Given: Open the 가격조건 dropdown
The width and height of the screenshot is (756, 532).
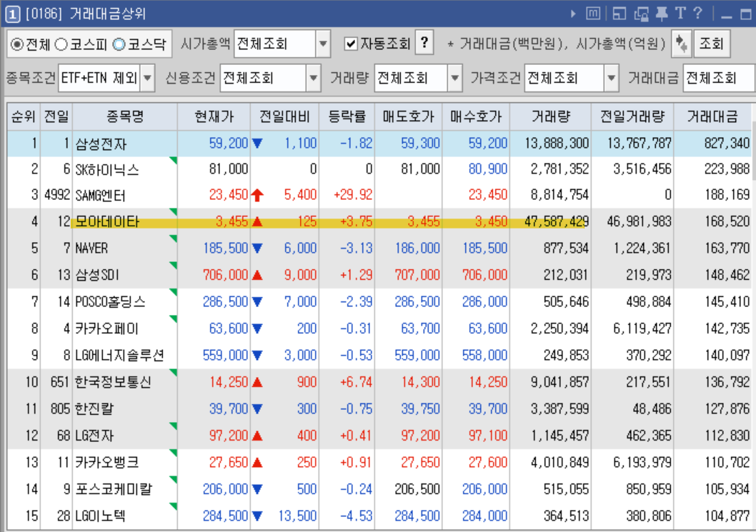Looking at the screenshot, I should 611,78.
